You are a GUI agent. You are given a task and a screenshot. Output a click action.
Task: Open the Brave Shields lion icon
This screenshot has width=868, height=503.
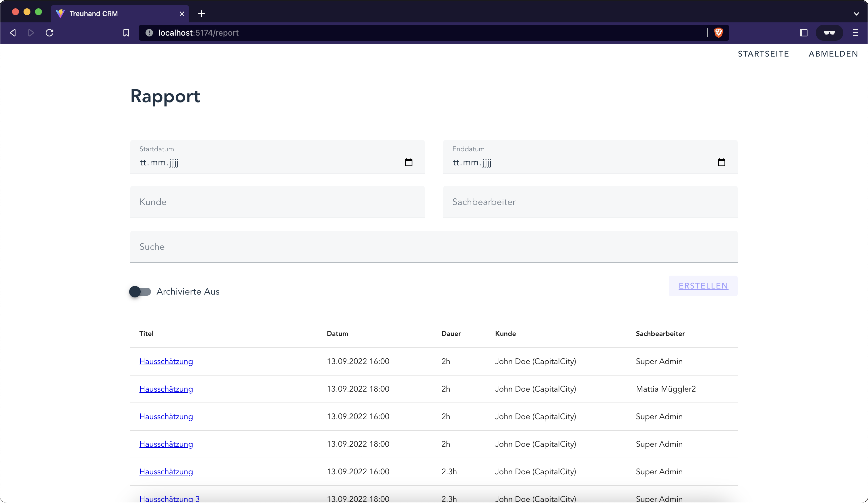[x=718, y=33]
